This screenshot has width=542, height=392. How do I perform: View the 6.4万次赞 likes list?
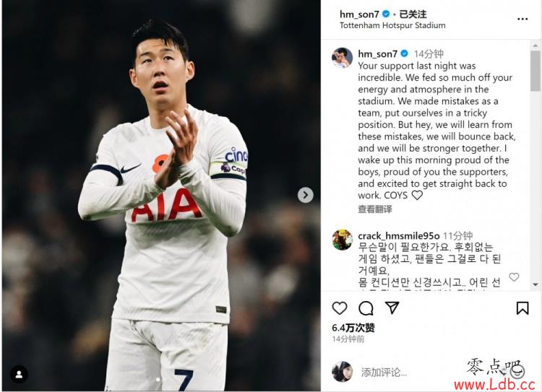pos(353,328)
